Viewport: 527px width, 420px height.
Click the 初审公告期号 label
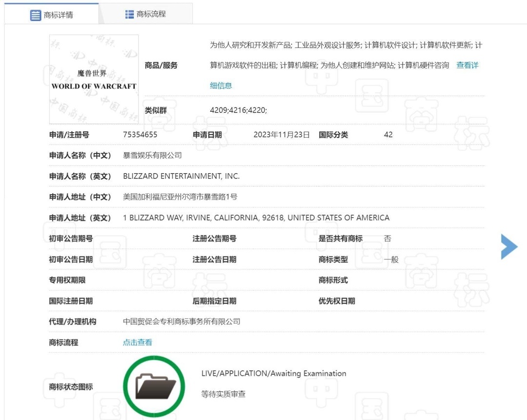tap(71, 239)
